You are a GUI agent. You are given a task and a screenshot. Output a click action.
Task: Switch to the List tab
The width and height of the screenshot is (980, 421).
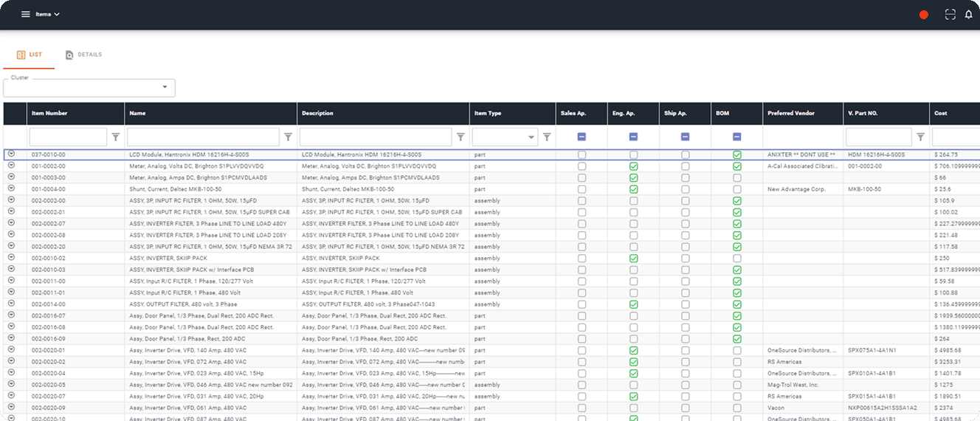coord(30,55)
